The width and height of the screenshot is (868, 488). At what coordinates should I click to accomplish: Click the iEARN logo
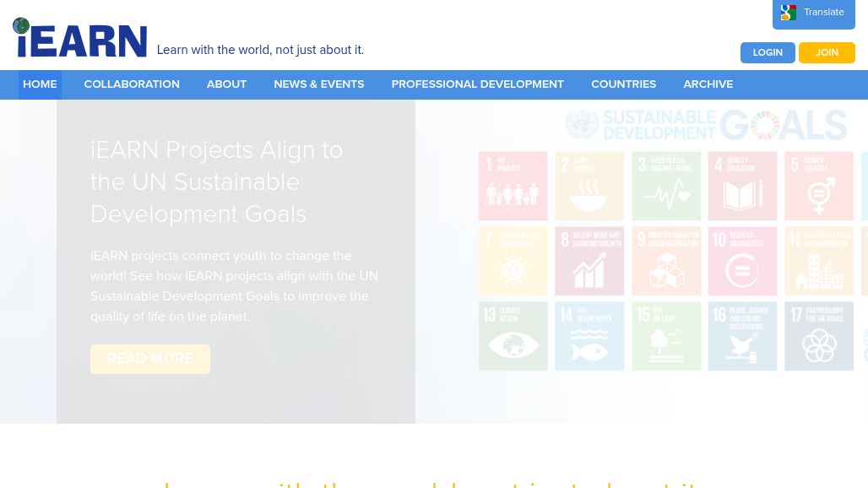click(80, 39)
